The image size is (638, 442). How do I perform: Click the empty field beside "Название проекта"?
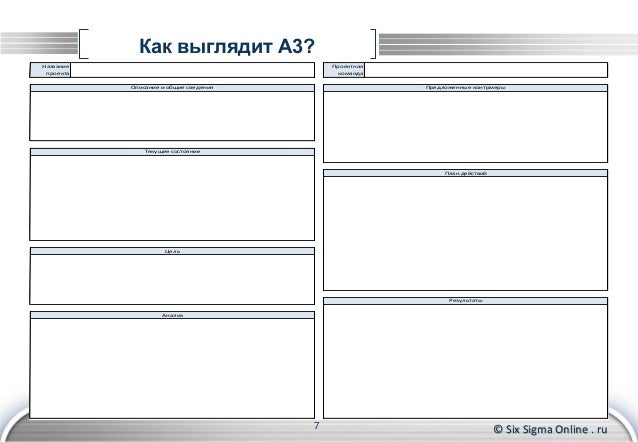(192, 70)
